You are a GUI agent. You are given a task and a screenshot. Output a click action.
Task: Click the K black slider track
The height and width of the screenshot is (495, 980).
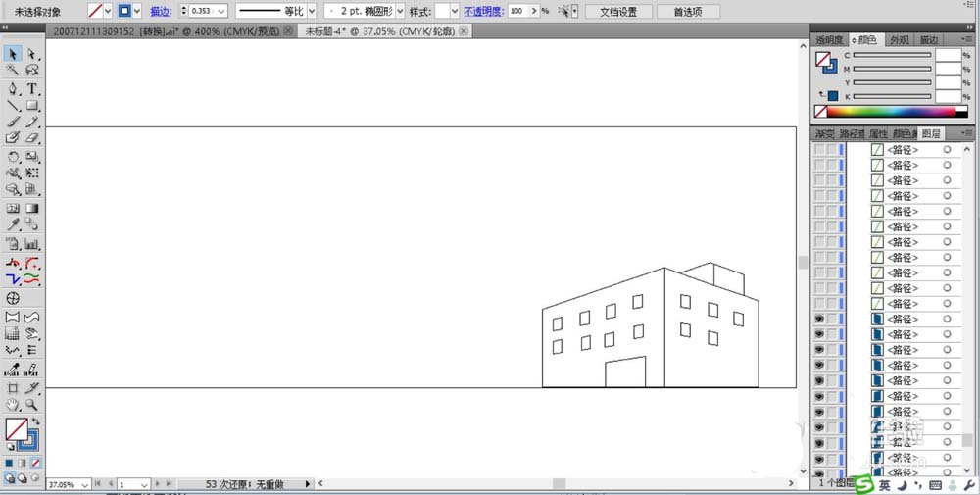[x=893, y=96]
